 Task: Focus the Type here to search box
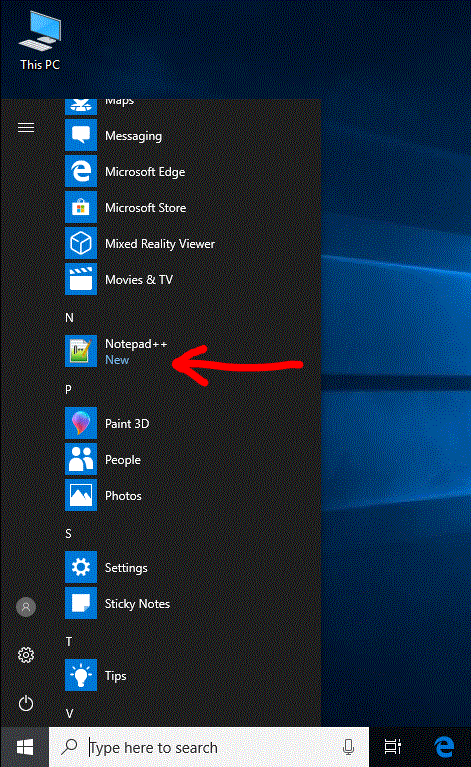[x=209, y=747]
